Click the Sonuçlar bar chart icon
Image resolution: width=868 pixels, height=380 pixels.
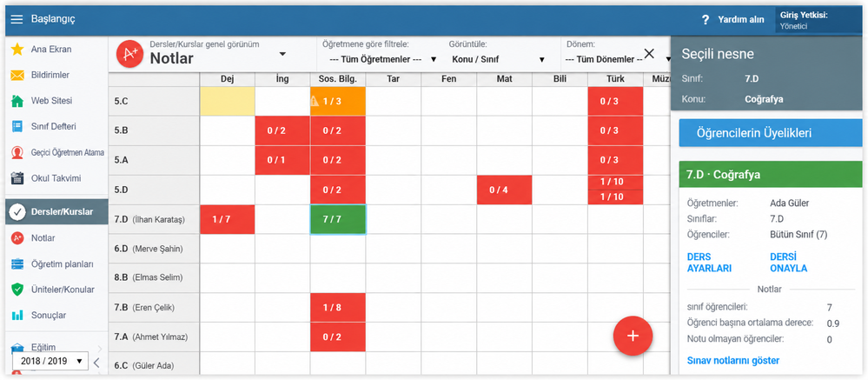click(x=17, y=315)
